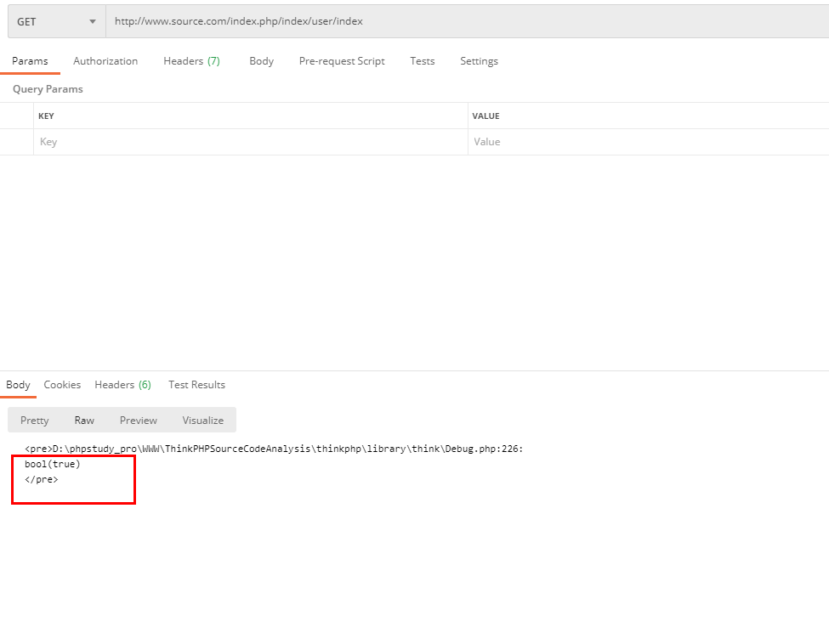
Task: Switch response view to Raw
Action: click(x=84, y=421)
